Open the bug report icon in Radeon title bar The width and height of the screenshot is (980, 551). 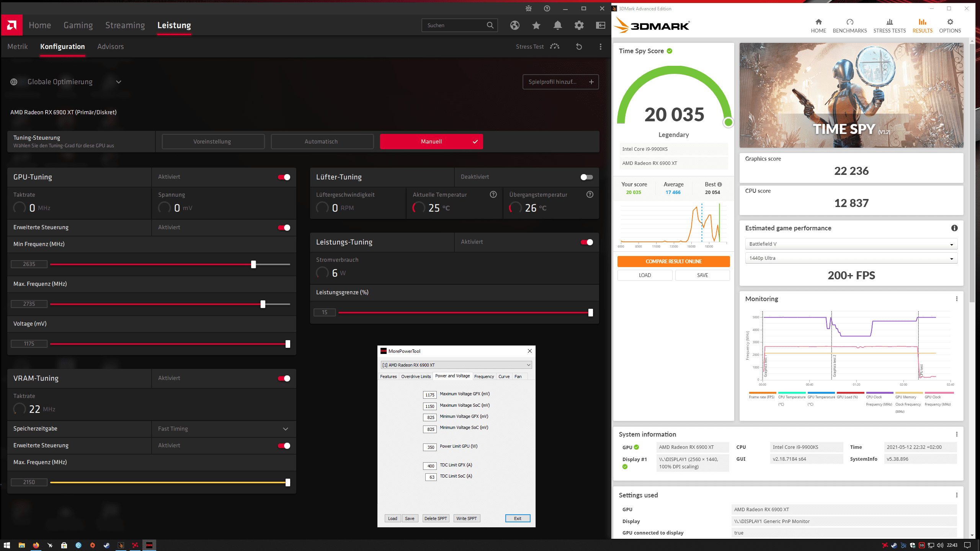coord(529,8)
